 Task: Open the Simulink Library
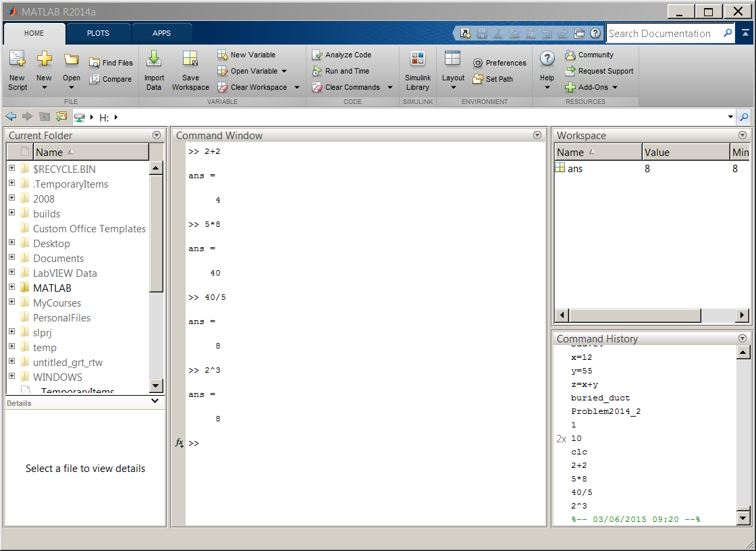tap(418, 70)
